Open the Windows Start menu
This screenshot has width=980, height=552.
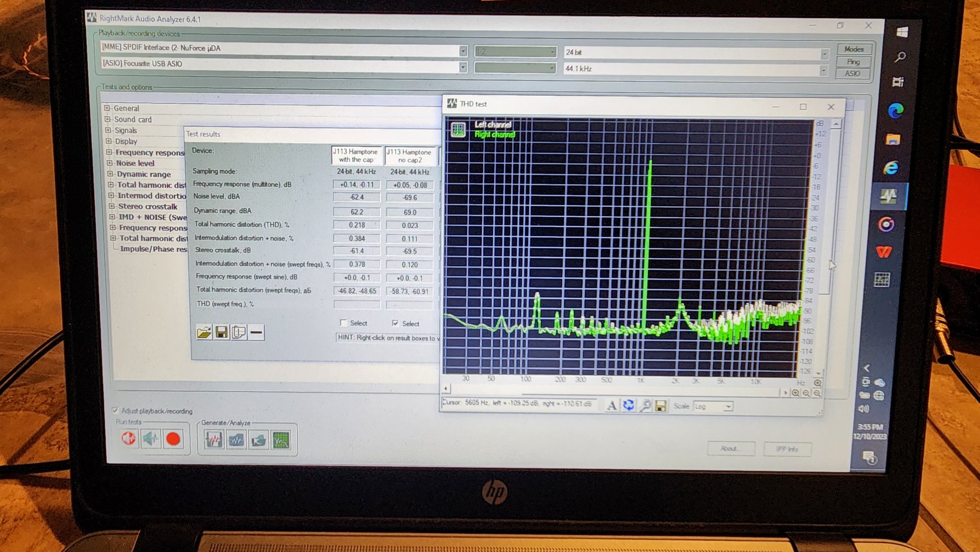[902, 32]
